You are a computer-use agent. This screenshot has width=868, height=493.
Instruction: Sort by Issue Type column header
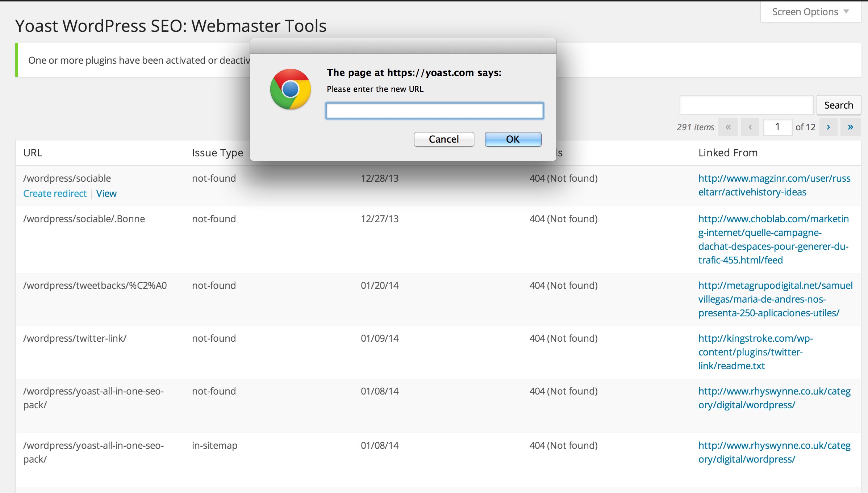click(217, 153)
